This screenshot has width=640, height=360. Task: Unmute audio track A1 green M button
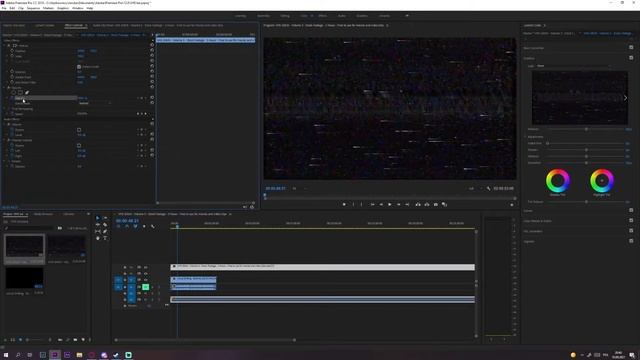pyautogui.click(x=145, y=287)
